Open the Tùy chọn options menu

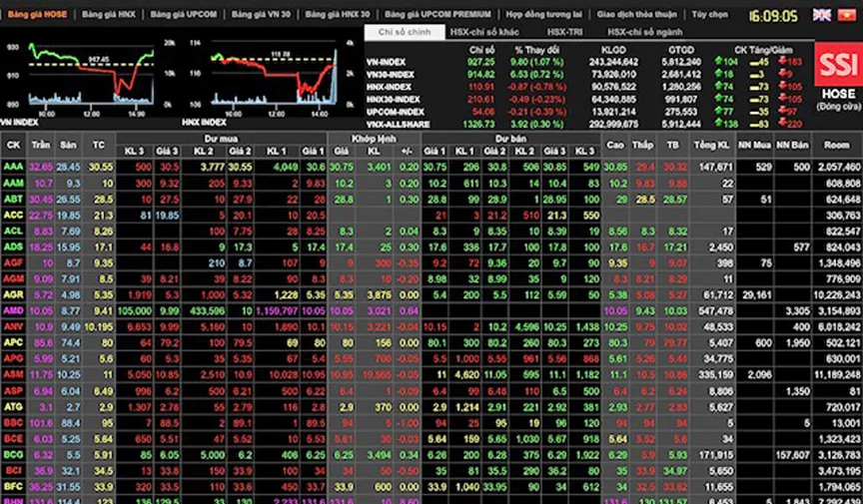(710, 15)
